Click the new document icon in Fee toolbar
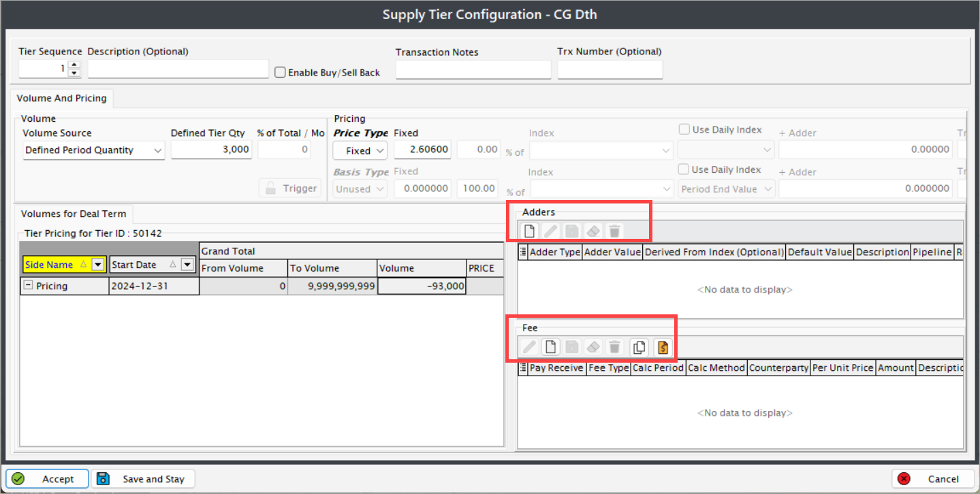Image resolution: width=980 pixels, height=494 pixels. 550,347
